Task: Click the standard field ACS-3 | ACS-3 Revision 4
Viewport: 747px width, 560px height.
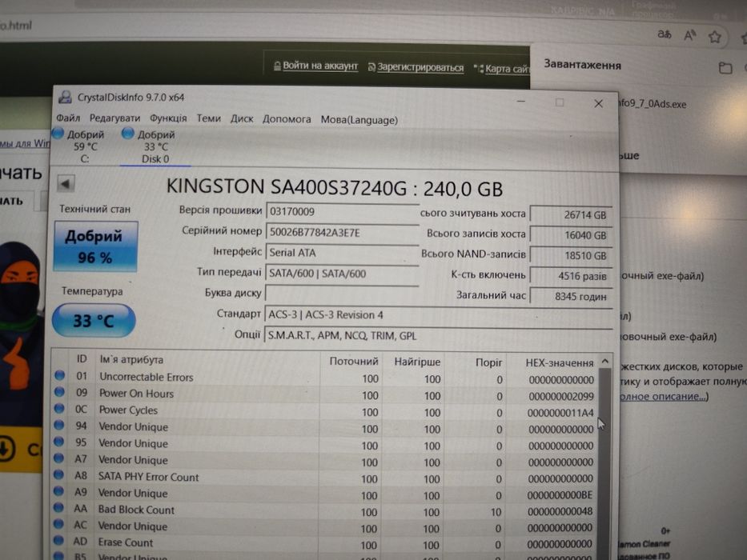Action: 438,314
